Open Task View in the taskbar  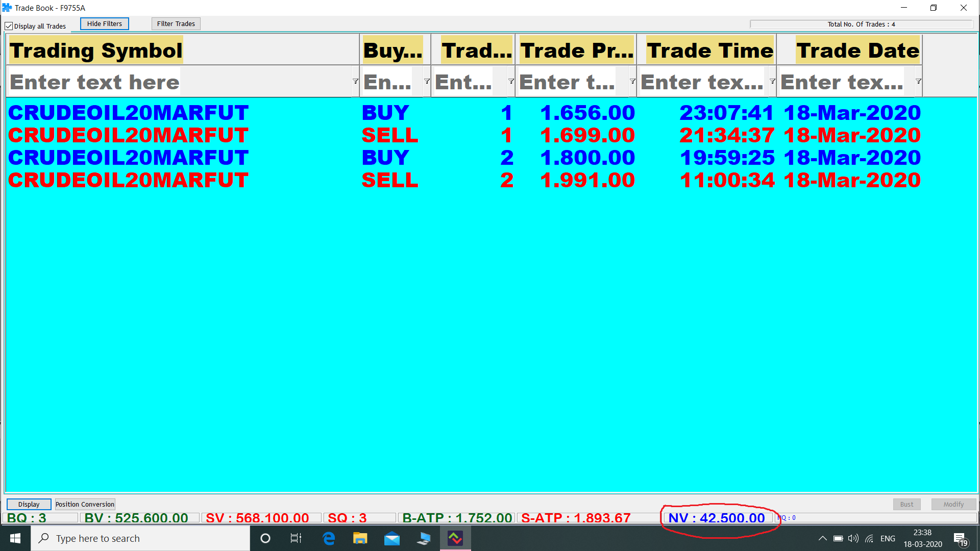(x=296, y=538)
